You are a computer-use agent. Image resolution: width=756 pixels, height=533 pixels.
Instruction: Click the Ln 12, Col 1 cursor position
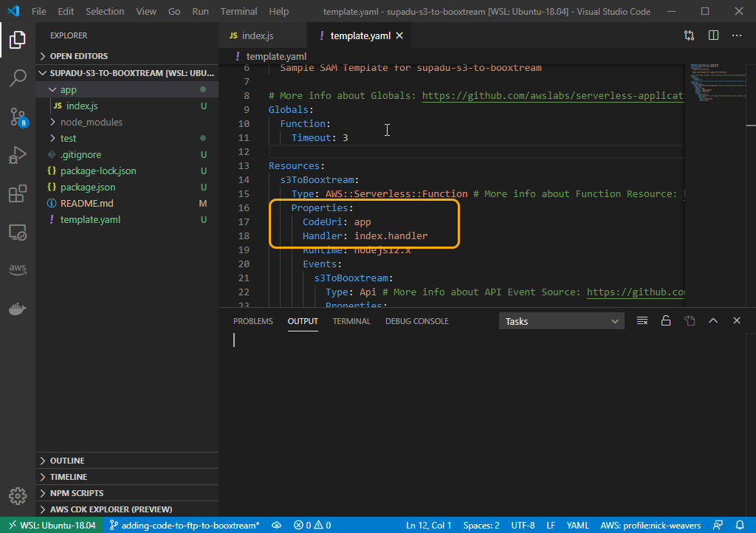(429, 526)
